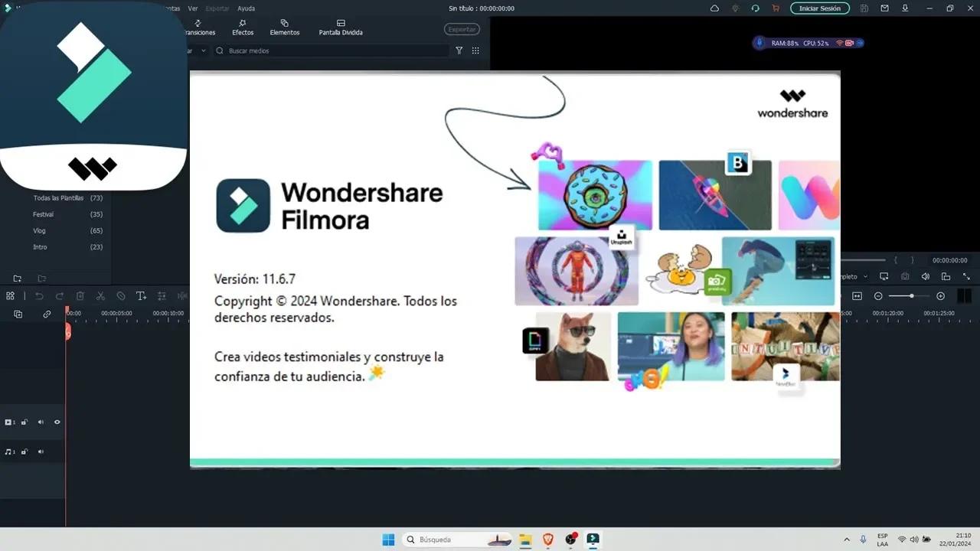Take a snapshot with the camera icon
This screenshot has height=551, width=980.
tap(905, 276)
